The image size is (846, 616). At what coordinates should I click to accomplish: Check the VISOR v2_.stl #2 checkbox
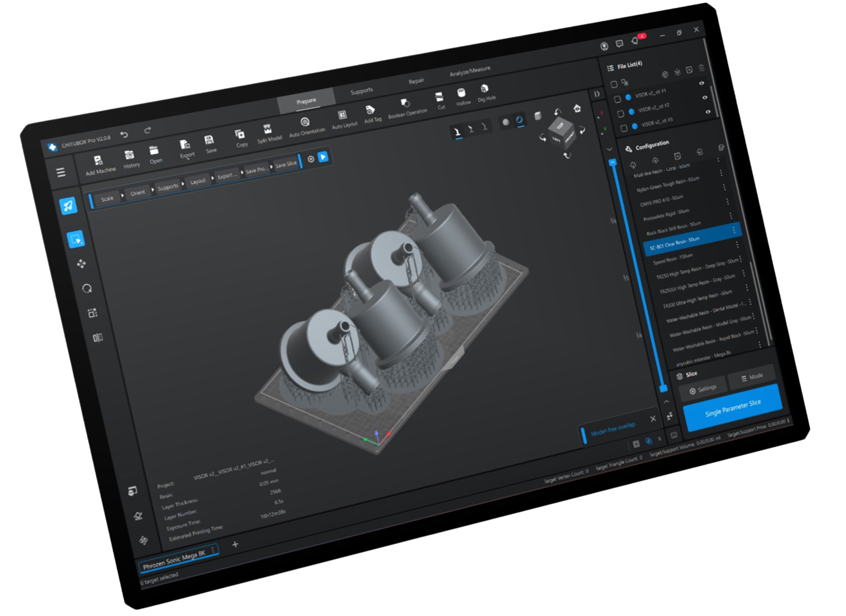click(x=620, y=114)
